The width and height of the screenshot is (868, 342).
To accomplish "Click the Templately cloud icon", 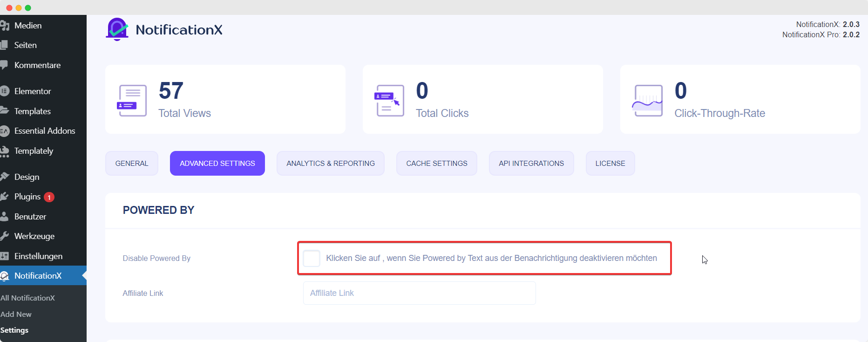I will (x=5, y=151).
